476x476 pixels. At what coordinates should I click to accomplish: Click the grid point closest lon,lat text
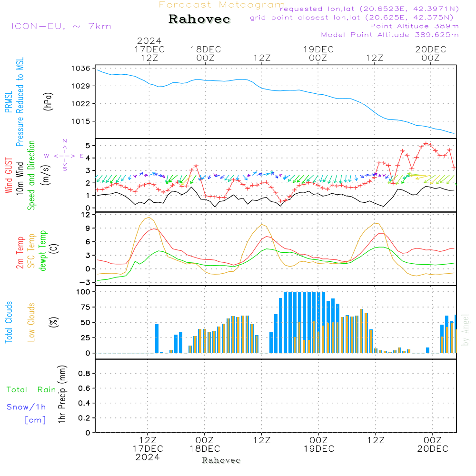(x=352, y=18)
